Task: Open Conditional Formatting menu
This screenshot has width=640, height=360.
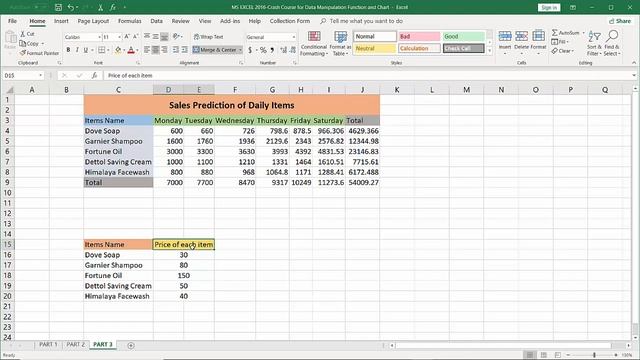Action: [x=313, y=43]
